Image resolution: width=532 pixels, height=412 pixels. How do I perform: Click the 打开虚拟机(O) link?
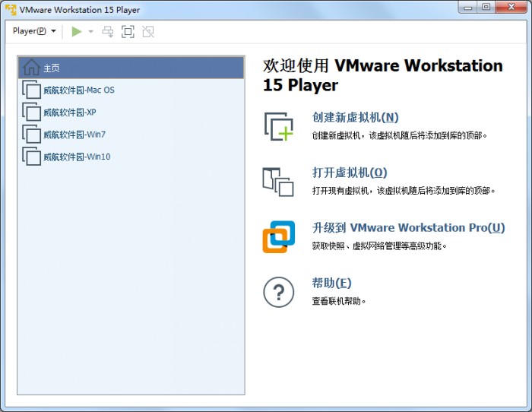coord(350,173)
